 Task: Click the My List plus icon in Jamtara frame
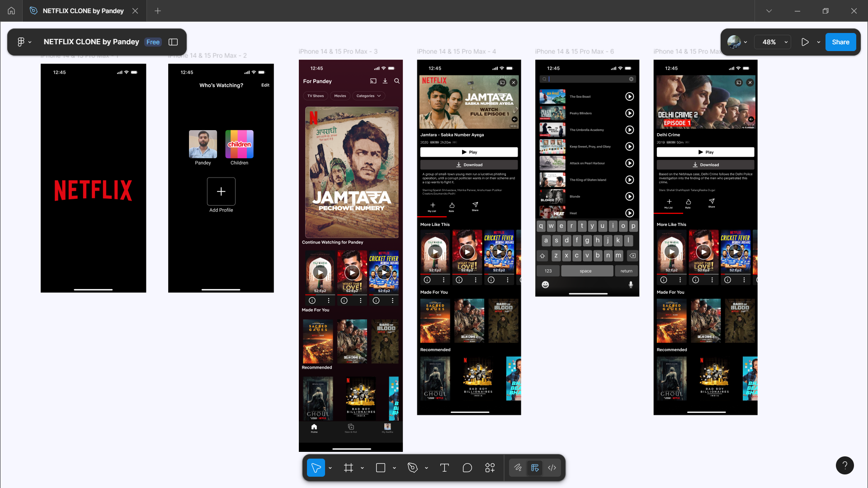[x=433, y=205]
